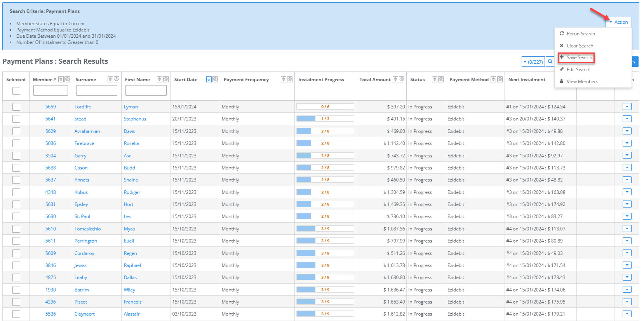644x321 pixels.
Task: Open the (0/227) selection dropdown
Action: pyautogui.click(x=533, y=62)
